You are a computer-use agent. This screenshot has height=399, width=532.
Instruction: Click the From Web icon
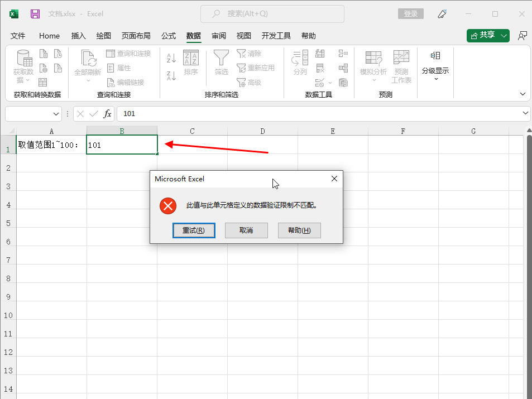coord(44,68)
